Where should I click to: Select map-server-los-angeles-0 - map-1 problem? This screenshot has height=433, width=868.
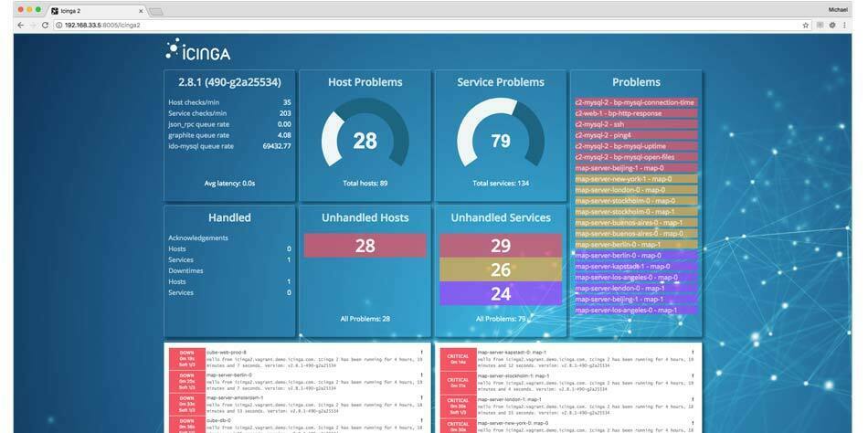pos(636,310)
